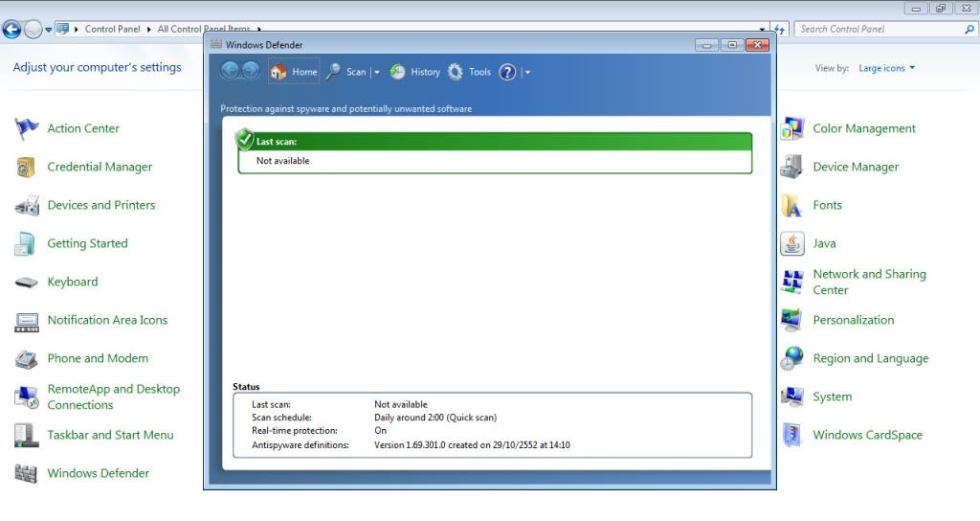Screen dimensions: 980x521
Task: Open Personalization icon
Action: tap(791, 320)
